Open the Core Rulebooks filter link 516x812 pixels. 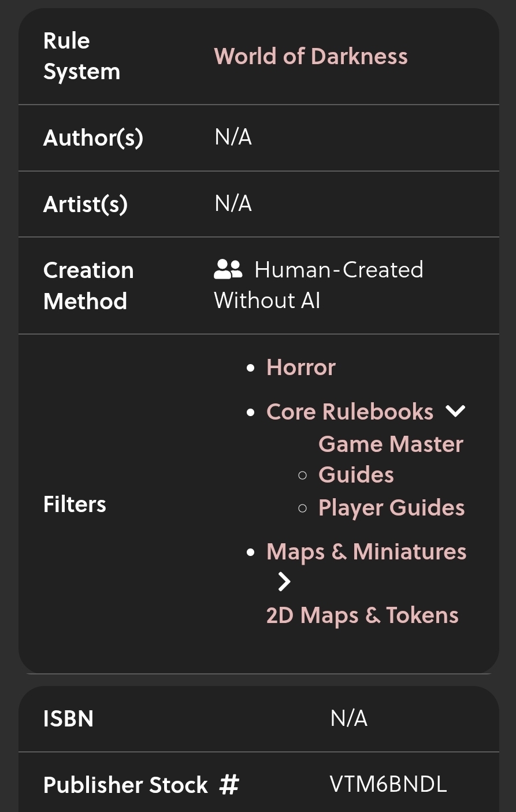(x=350, y=411)
